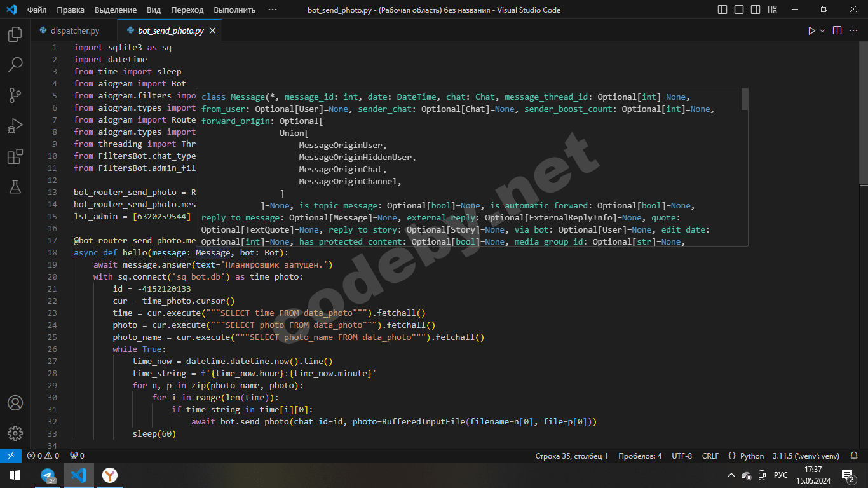
Task: Open the Explorer view in activity bar
Action: tap(15, 34)
